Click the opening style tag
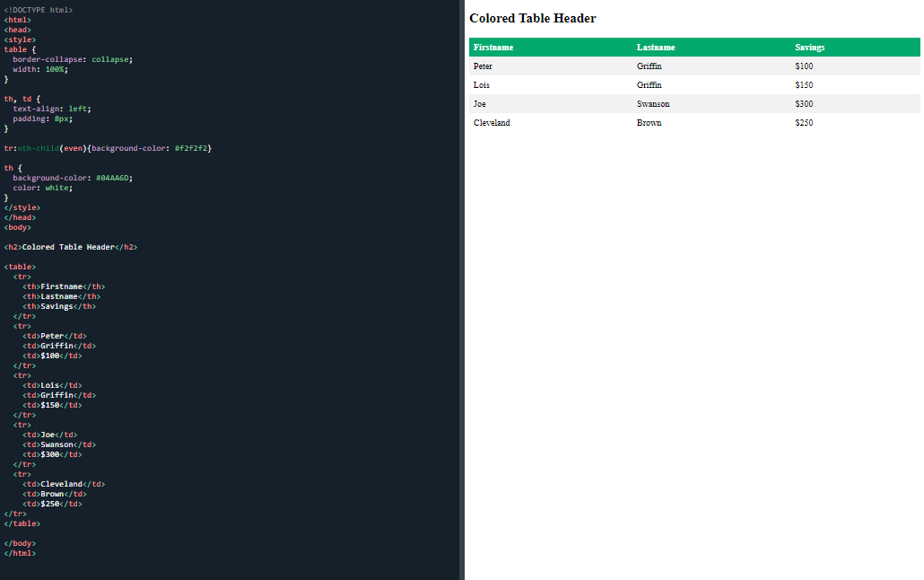Viewport: 924px width, 580px height. point(17,39)
